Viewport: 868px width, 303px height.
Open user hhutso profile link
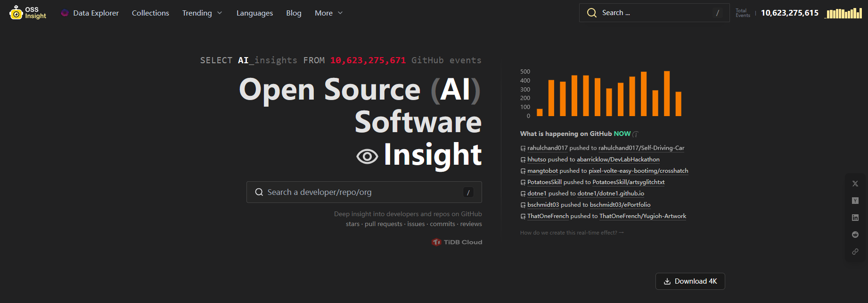(537, 159)
